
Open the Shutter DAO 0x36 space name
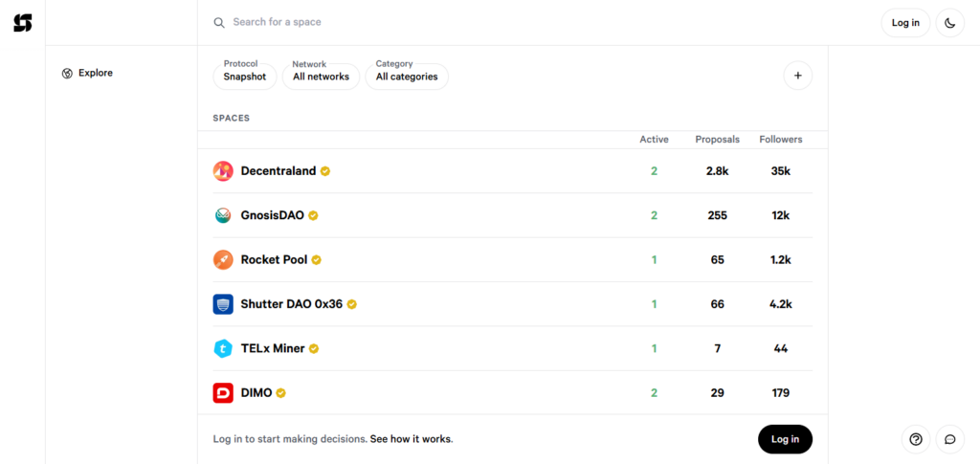[x=291, y=304]
